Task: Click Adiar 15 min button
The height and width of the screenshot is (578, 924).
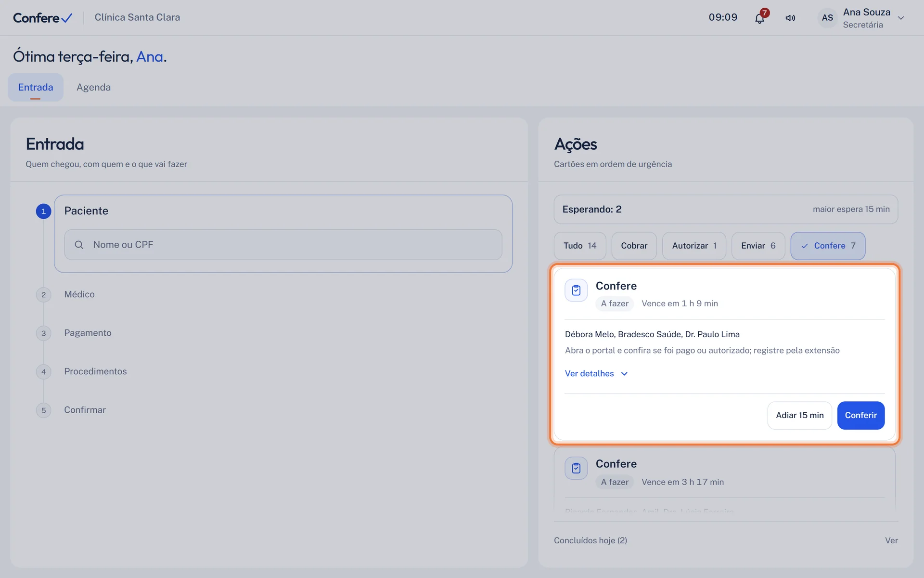Action: (799, 415)
